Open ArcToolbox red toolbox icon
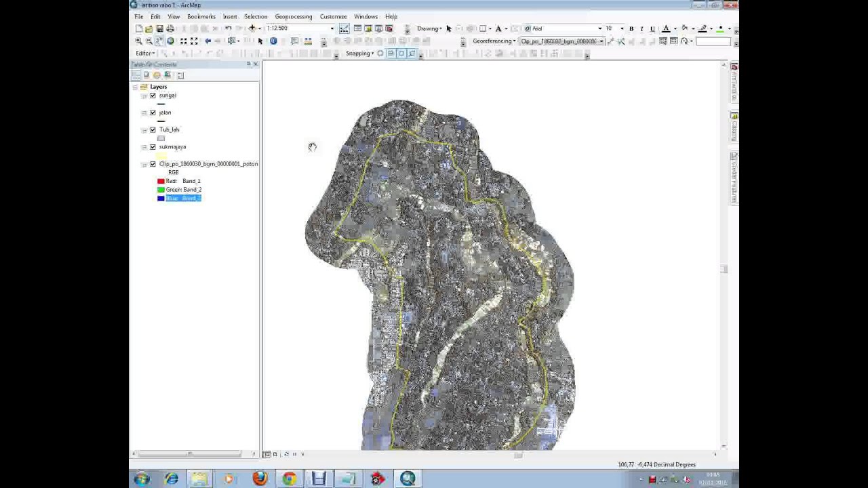This screenshot has height=488, width=868. point(389,28)
